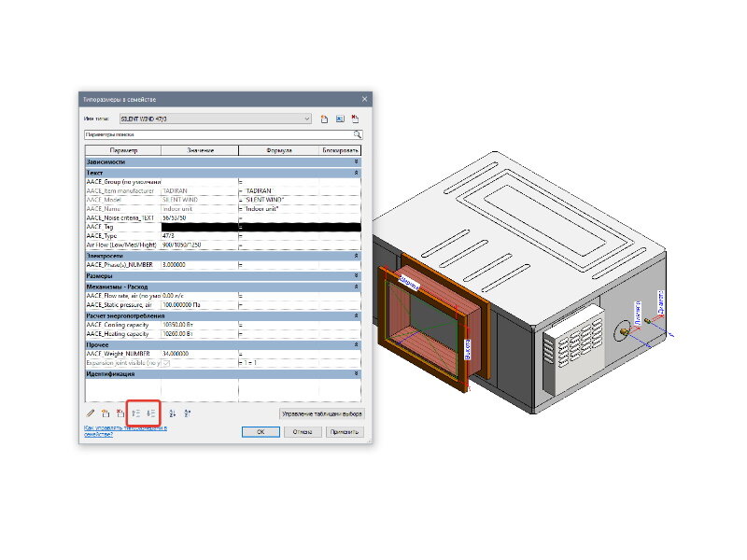Click the AACE_Type value 47/3

(x=200, y=236)
